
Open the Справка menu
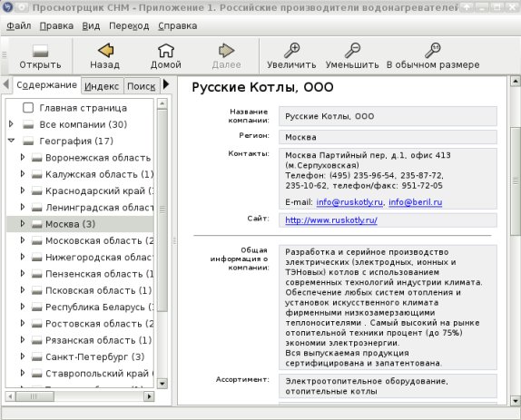pyautogui.click(x=177, y=26)
